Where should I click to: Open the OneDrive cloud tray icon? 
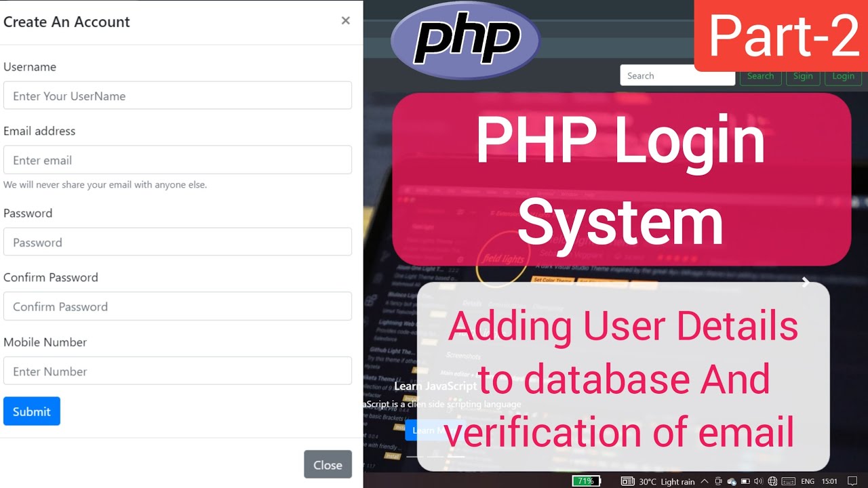click(x=732, y=481)
